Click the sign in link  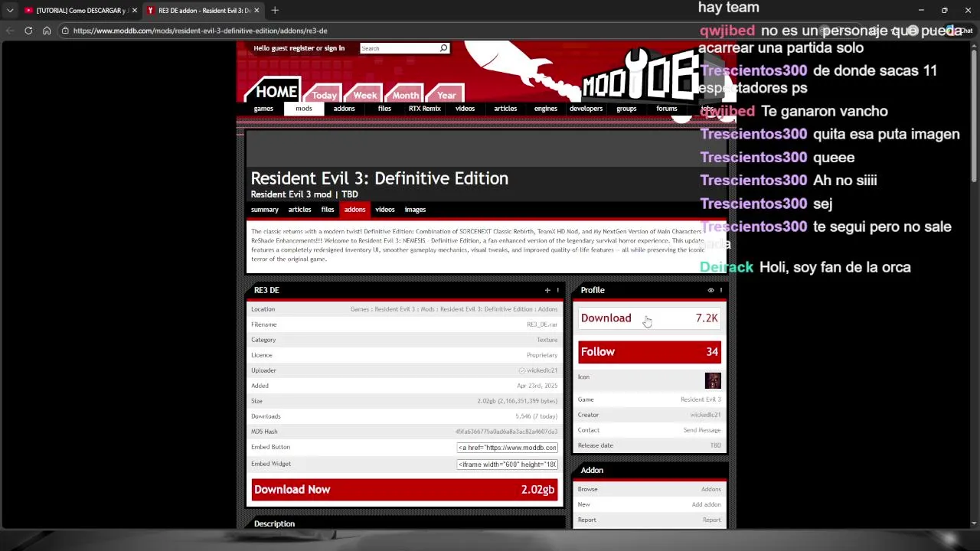(335, 48)
